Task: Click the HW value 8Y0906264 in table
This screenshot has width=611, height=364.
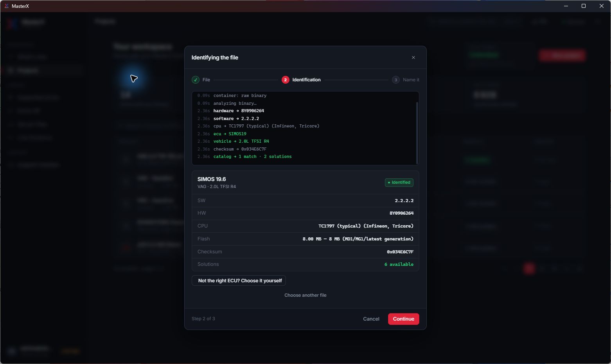Action: (401, 213)
